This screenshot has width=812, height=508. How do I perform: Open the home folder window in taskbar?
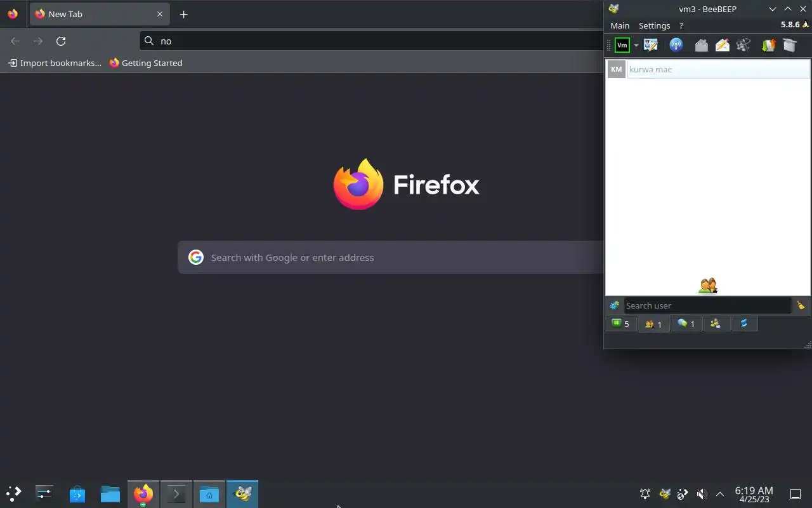[x=209, y=493]
